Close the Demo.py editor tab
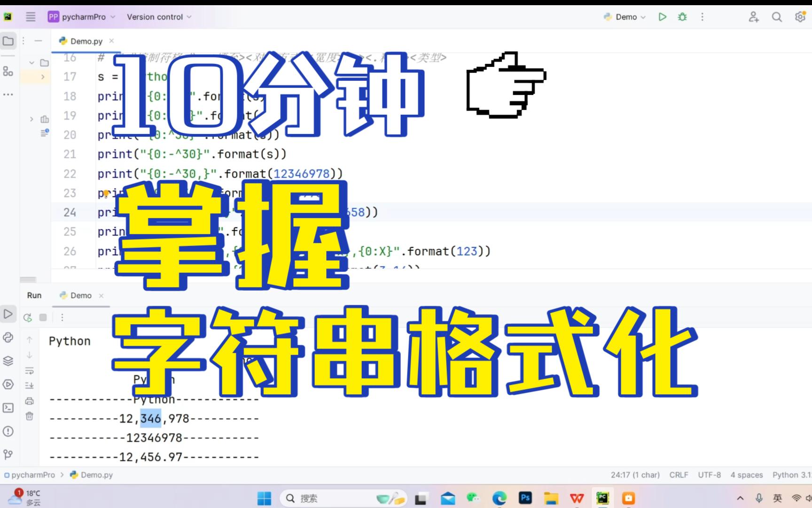The width and height of the screenshot is (812, 508). point(111,41)
